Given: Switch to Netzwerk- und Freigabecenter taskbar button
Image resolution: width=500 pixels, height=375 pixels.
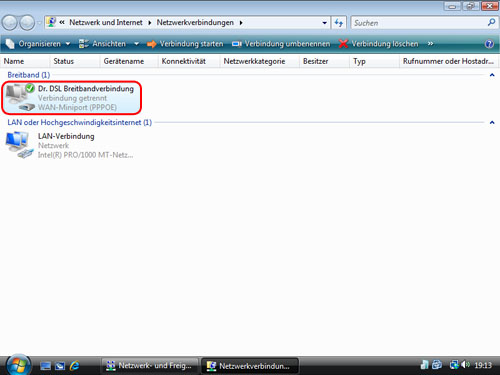Looking at the screenshot, I should click(150, 366).
